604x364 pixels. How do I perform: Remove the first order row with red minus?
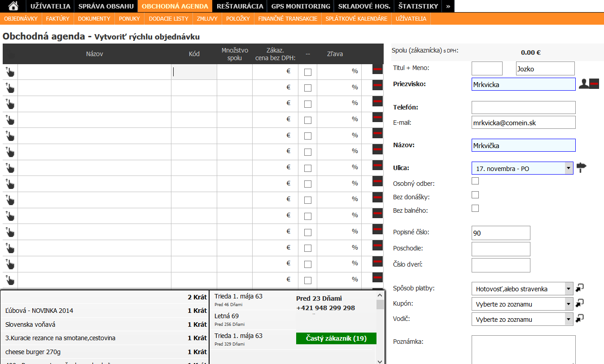click(377, 69)
